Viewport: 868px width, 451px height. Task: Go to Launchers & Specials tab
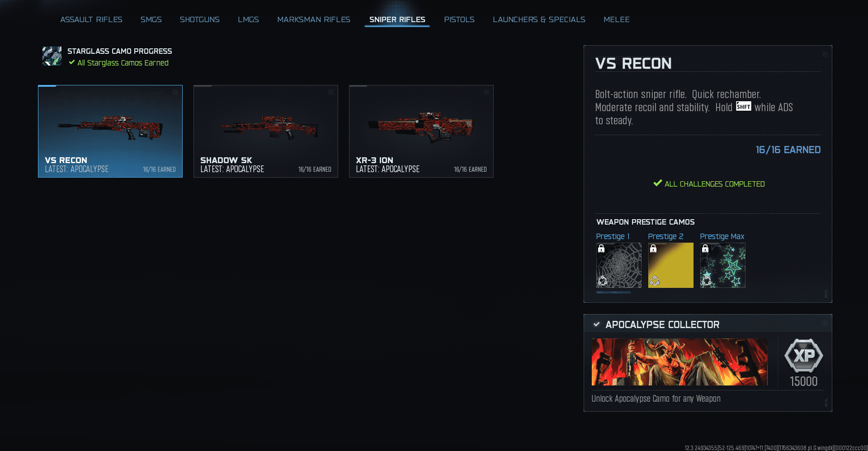(539, 19)
